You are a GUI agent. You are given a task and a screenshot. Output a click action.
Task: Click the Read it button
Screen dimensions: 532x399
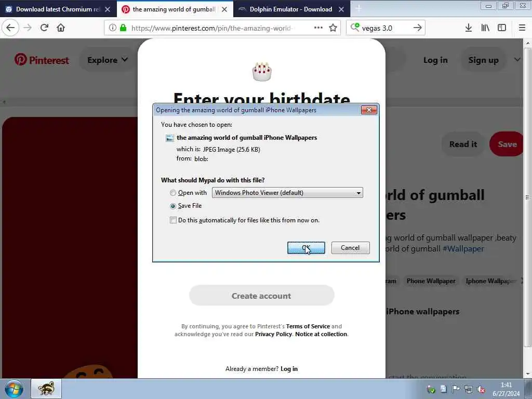[463, 144]
